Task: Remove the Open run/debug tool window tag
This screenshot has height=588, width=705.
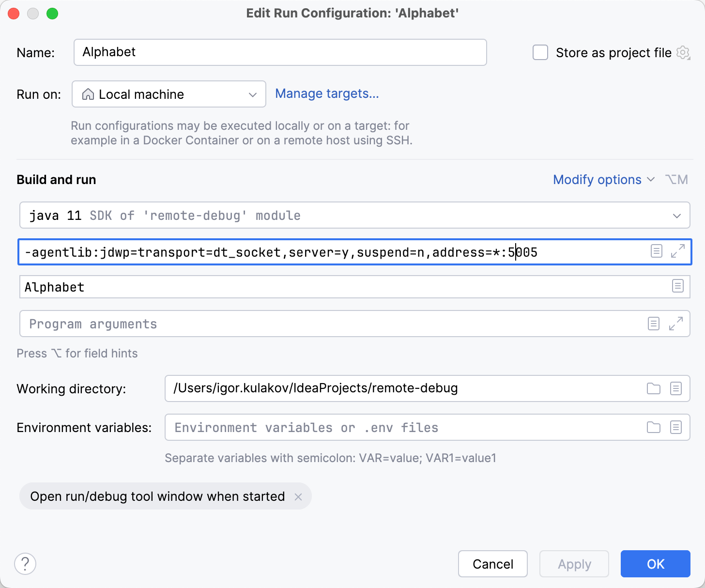Action: point(299,496)
